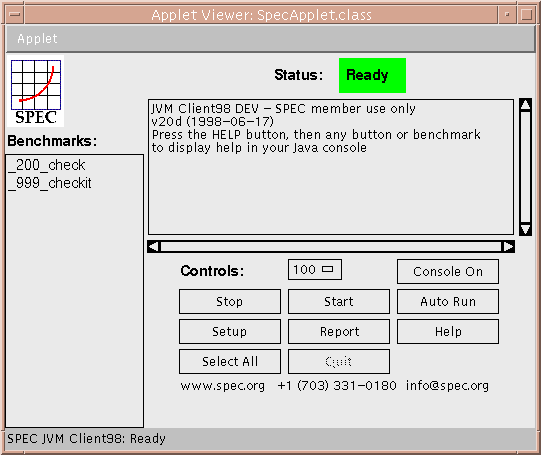Click the horizontal scrollbar track under text area

pos(331,247)
